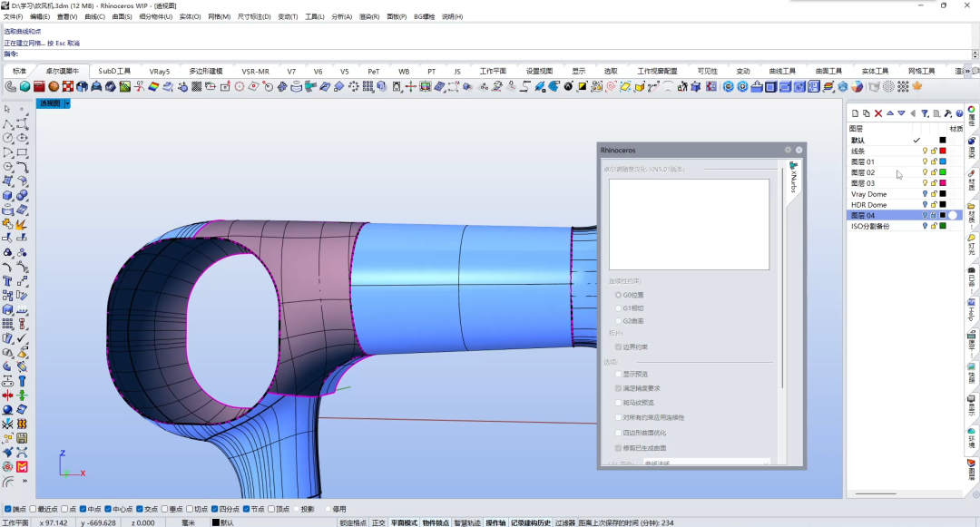Image resolution: width=980 pixels, height=527 pixels.
Task: Select the text T tool in left sidebar
Action: click(7, 281)
